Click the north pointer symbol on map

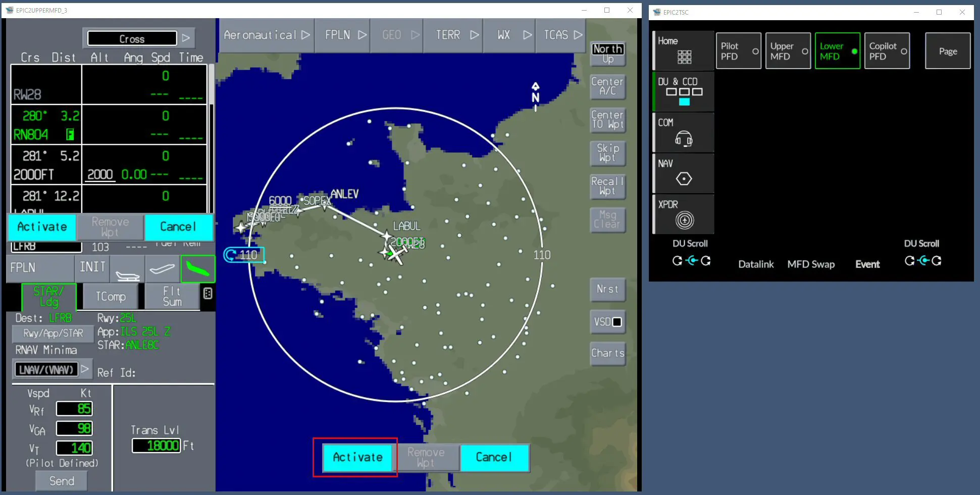coord(535,96)
